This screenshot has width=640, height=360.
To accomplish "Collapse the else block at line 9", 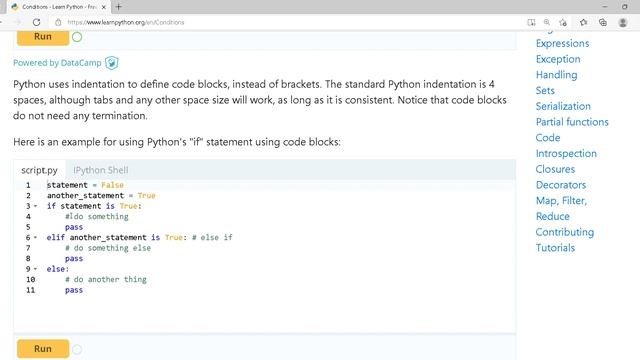I will [x=36, y=269].
